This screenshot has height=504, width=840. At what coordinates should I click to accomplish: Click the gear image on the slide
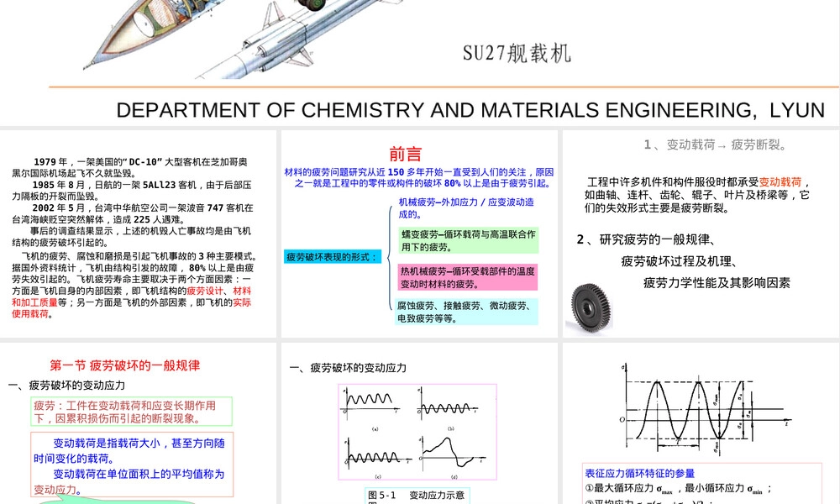pos(591,309)
